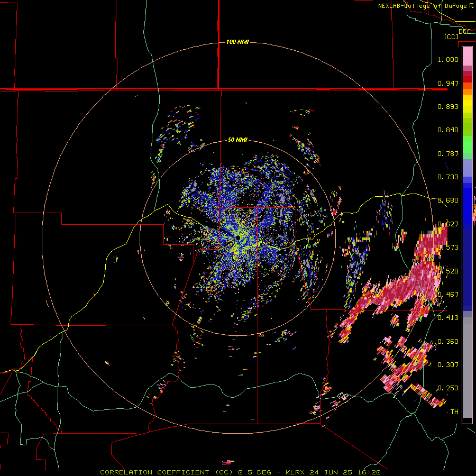Click the black radar site dot at the center
Screen dimensions: 476x476
tap(238, 237)
